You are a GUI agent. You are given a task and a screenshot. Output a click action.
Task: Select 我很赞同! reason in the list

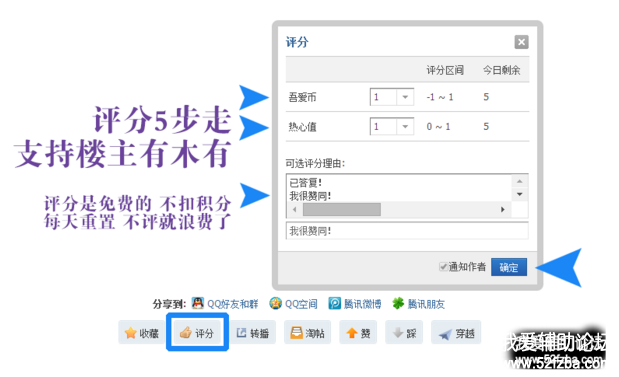[x=310, y=196]
